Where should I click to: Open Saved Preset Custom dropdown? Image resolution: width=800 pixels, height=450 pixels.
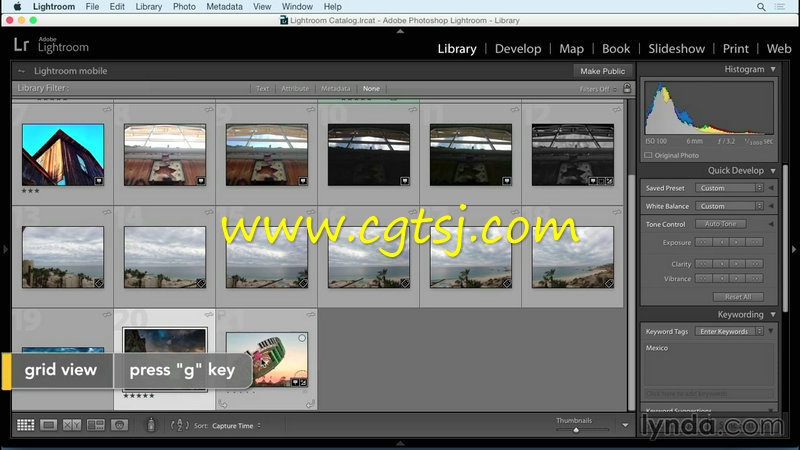tap(729, 188)
